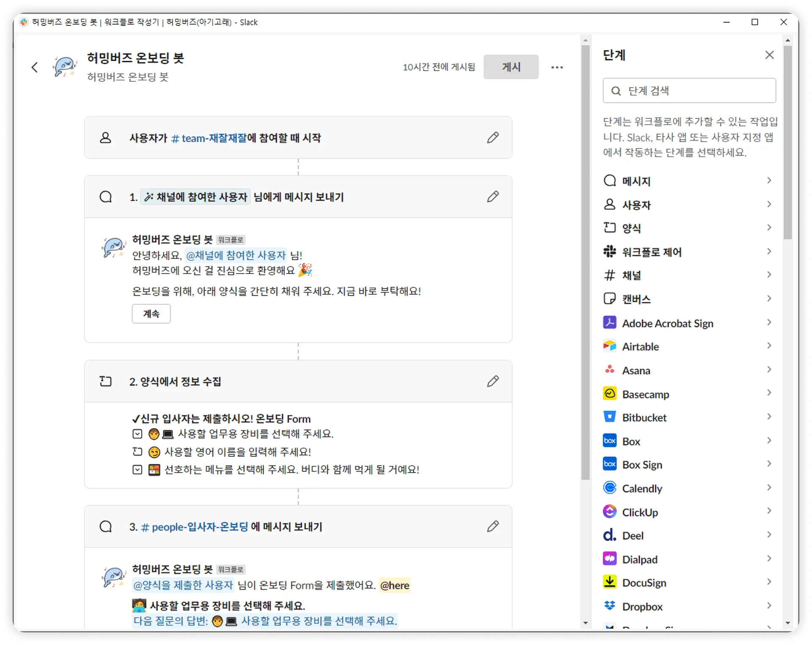Edit step 3 channel message pencil icon
This screenshot has width=812, height=645.
pyautogui.click(x=493, y=526)
